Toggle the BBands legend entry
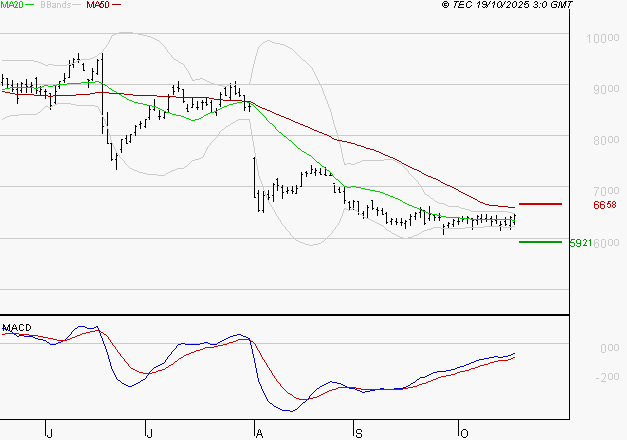 [53, 5]
